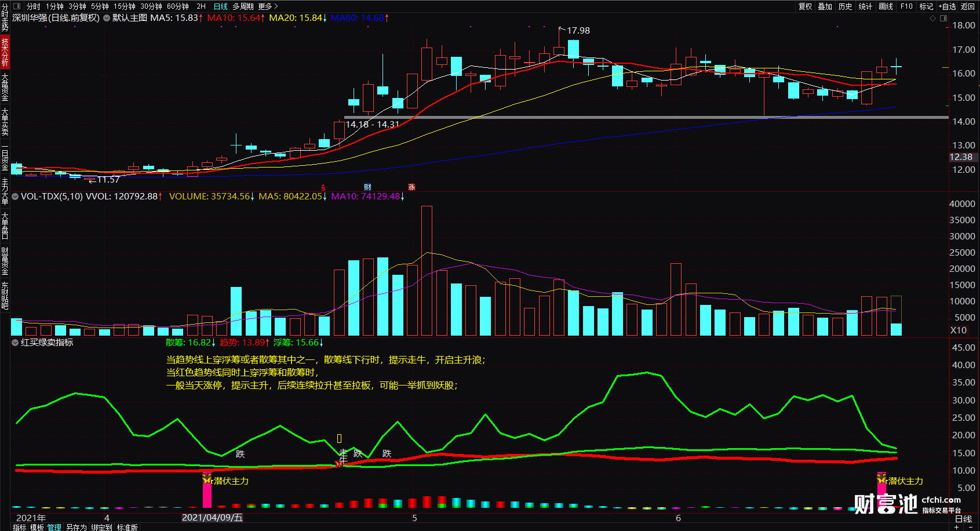
Task: Open the 一日资金 sidebar tab
Action: tap(5, 158)
